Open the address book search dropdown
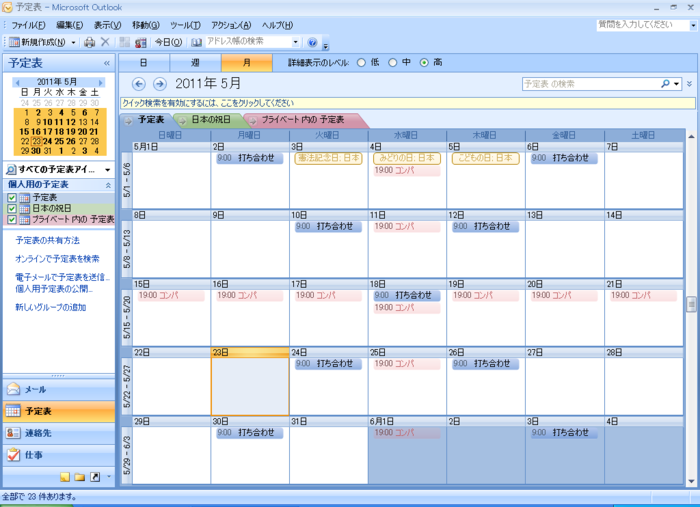 tap(296, 42)
